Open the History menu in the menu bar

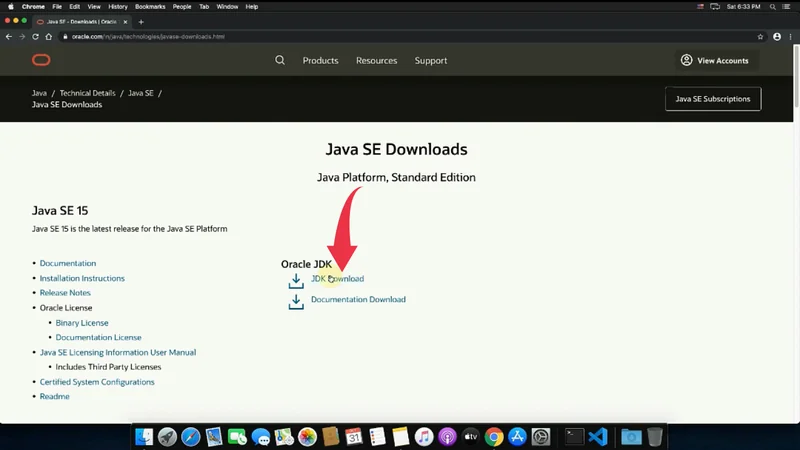pyautogui.click(x=118, y=6)
